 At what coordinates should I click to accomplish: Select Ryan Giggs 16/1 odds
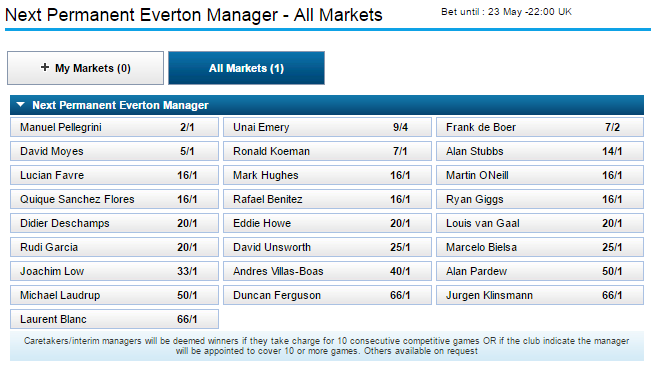[x=540, y=199]
